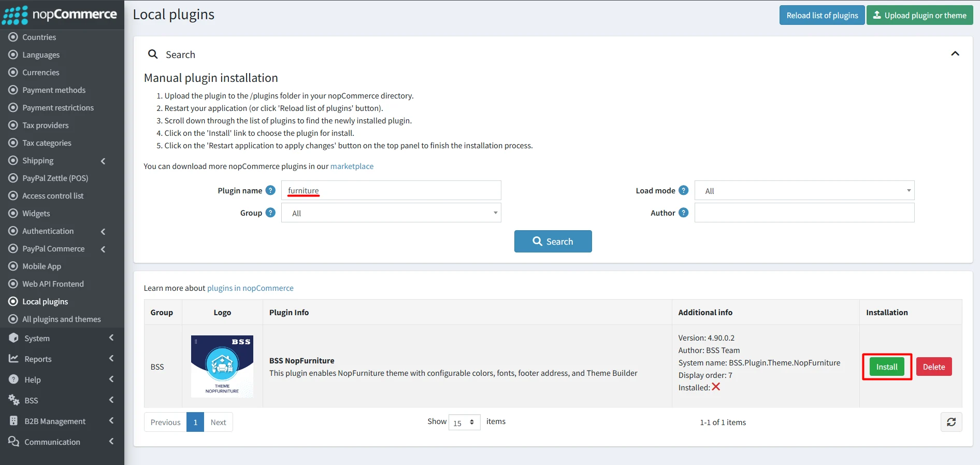Screen dimensions: 980x465
Task: Expand the BSS menu arrow
Action: [111, 400]
